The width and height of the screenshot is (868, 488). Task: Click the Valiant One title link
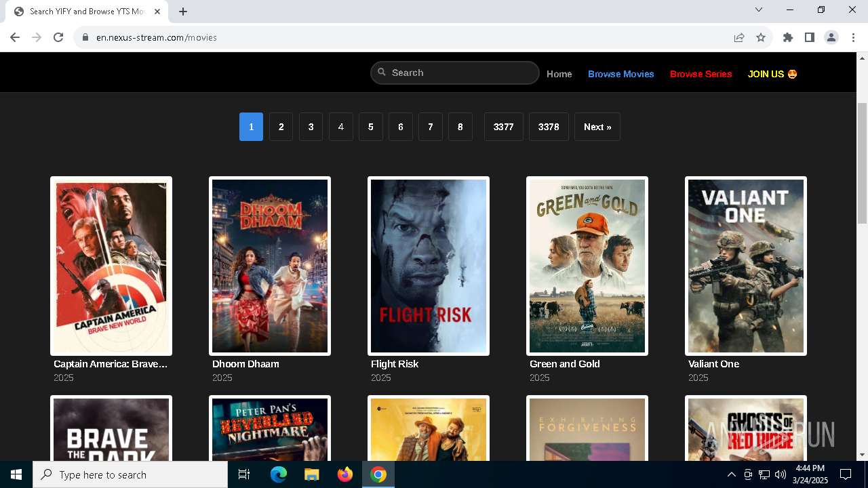[713, 364]
